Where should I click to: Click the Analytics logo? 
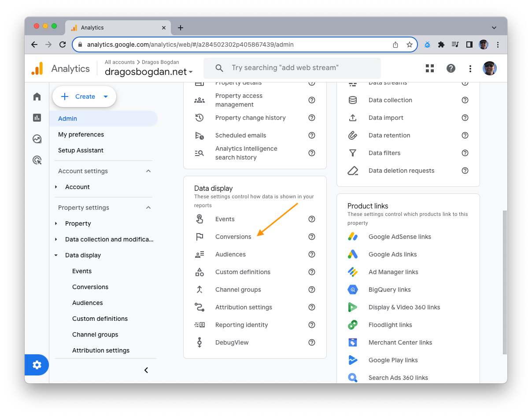[x=37, y=69]
